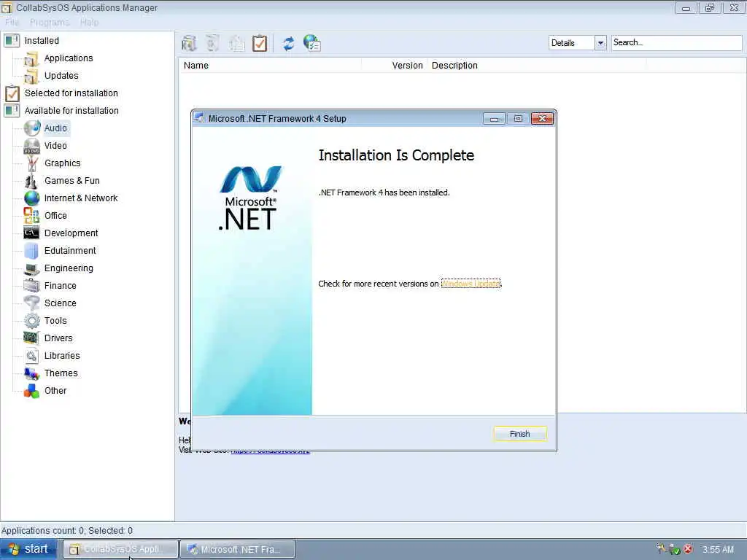Select the Installed tree node label
Viewport: 747px width, 560px height.
(x=42, y=41)
